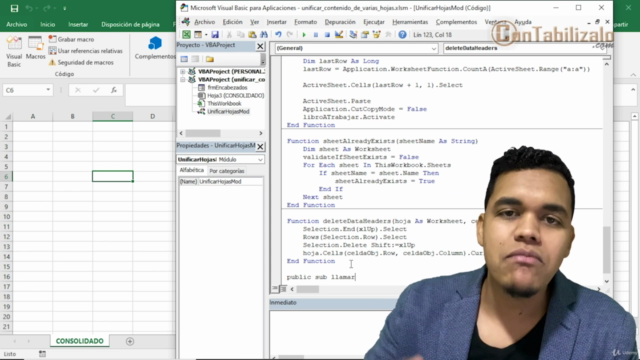Click View Code icon in the Project panel
Screen dimensions: 640x360
tap(184, 59)
